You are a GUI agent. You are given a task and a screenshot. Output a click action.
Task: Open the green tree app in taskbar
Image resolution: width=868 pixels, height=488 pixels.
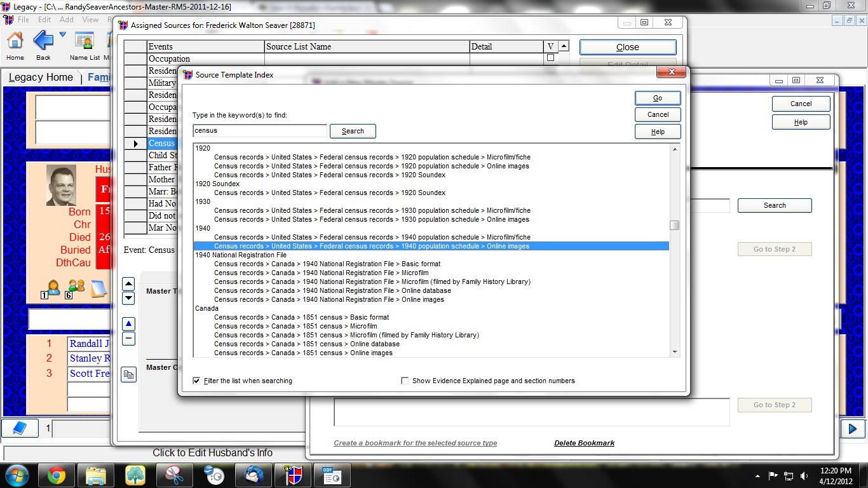coord(136,475)
